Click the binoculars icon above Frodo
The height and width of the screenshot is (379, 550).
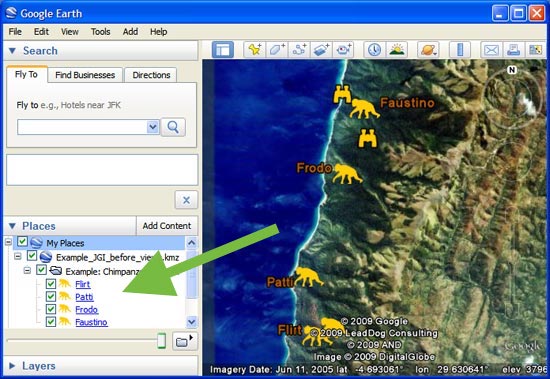367,138
